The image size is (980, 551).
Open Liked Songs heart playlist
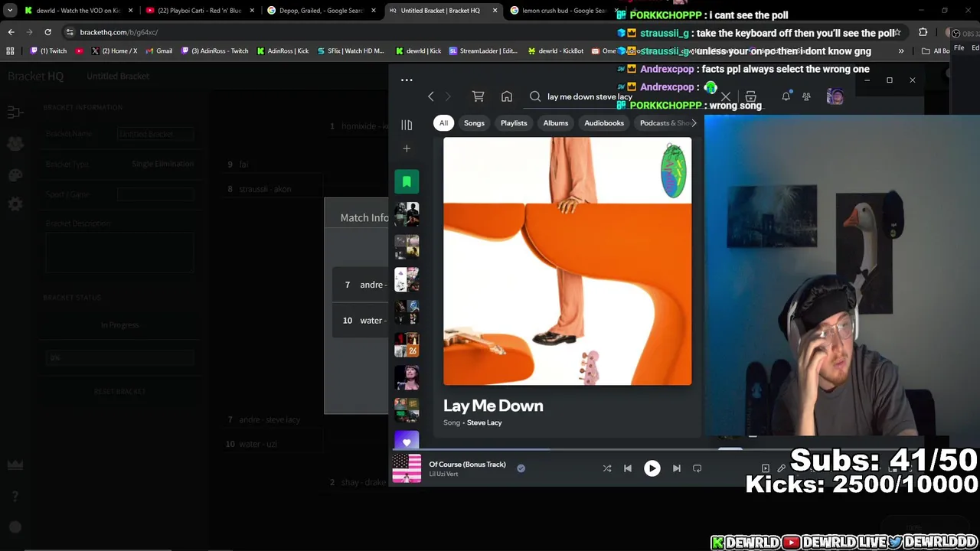pos(407,442)
